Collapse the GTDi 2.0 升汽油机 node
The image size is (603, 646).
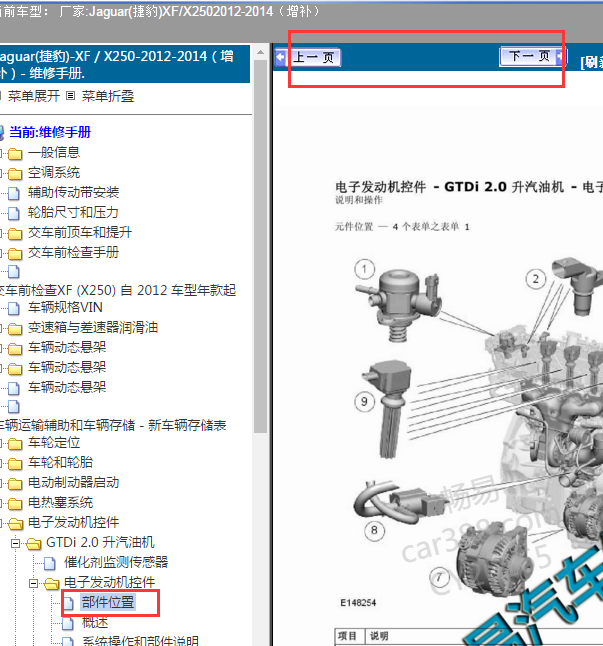[15, 543]
